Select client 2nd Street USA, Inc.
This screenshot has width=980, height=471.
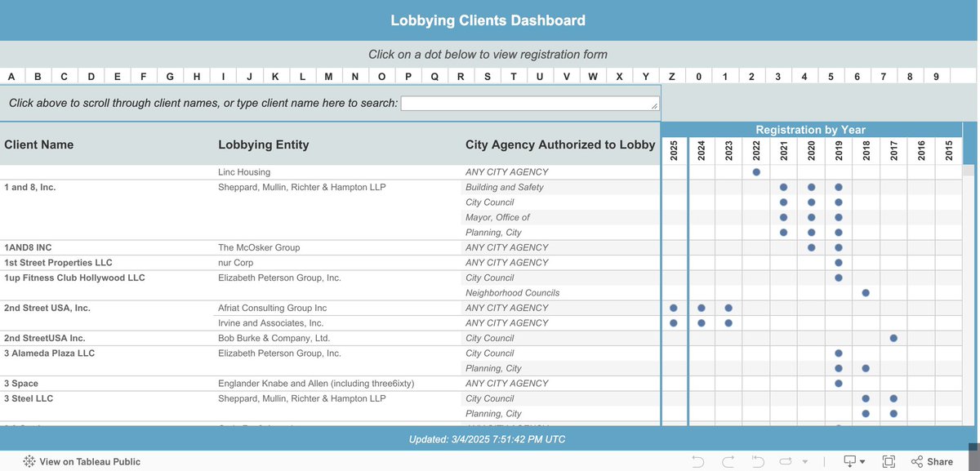[x=47, y=308]
